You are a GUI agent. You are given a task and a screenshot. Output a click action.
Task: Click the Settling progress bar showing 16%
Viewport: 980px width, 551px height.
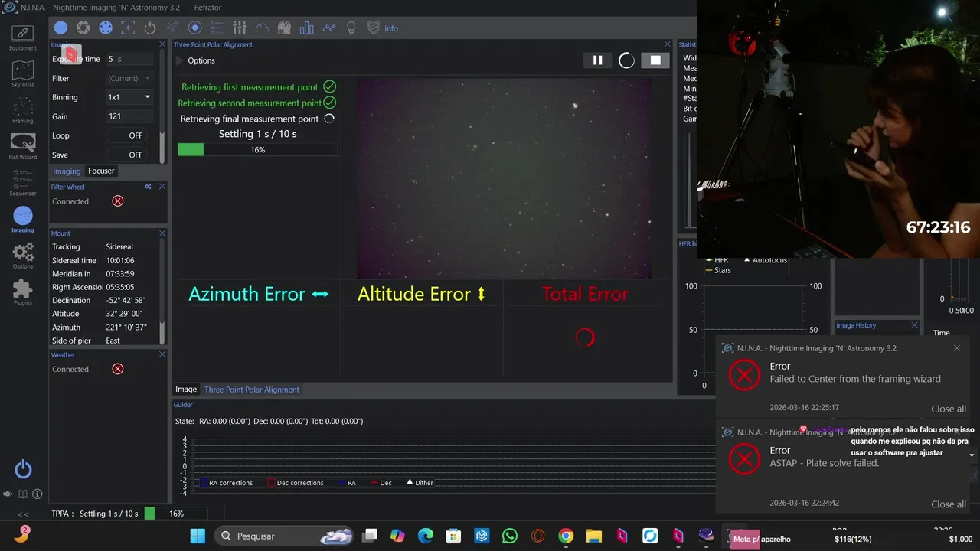257,150
